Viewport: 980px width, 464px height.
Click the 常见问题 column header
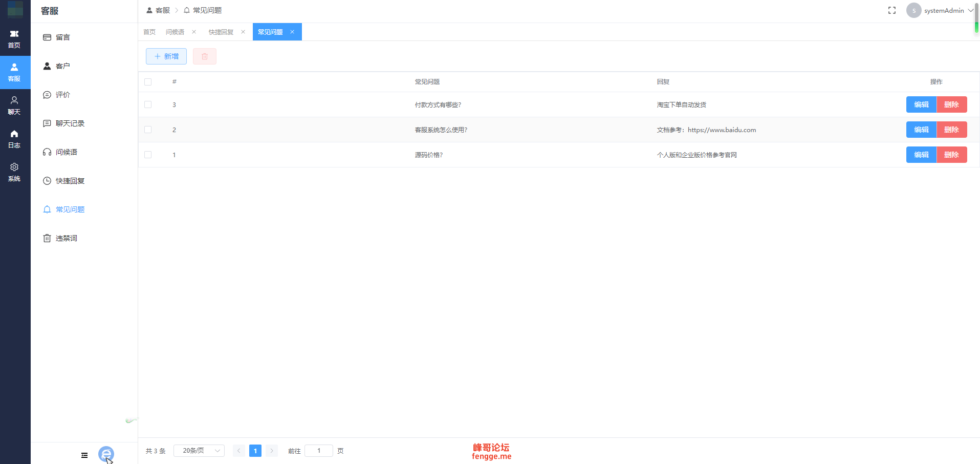[x=427, y=82]
